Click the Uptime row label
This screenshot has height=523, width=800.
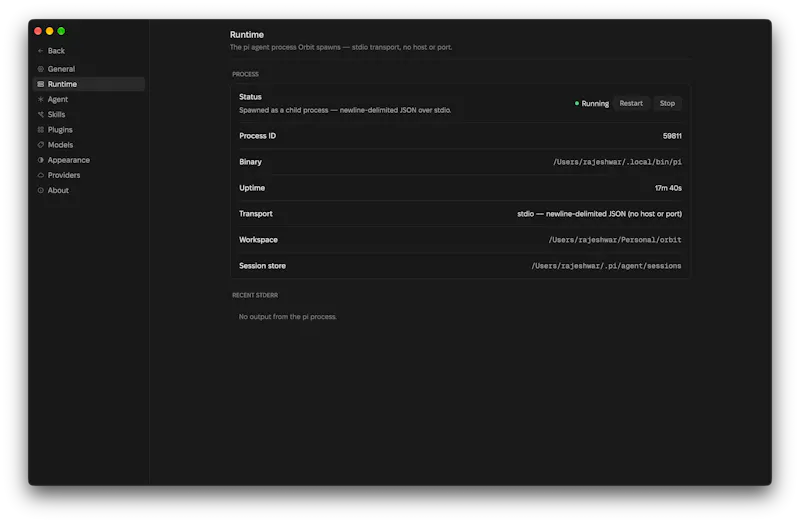click(x=252, y=188)
